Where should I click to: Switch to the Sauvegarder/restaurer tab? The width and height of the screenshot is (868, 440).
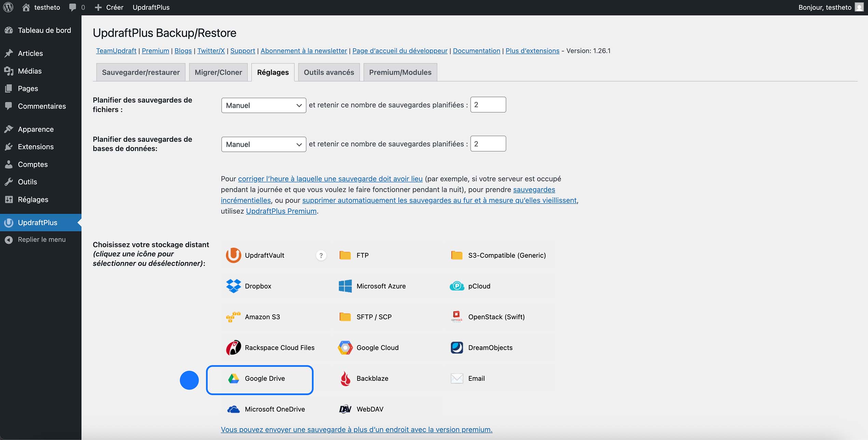click(x=141, y=72)
